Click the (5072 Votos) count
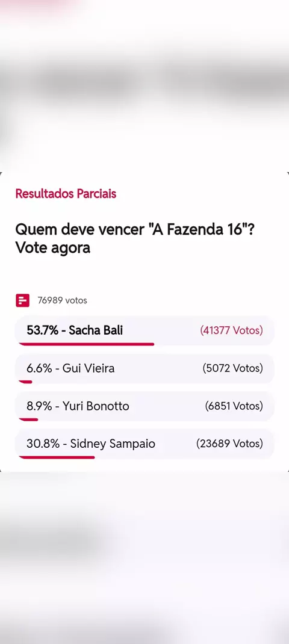289x644 pixels. (x=232, y=368)
